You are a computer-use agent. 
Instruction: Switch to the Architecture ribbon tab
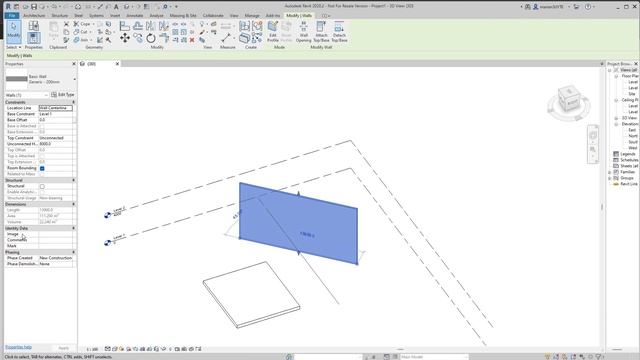(34, 16)
